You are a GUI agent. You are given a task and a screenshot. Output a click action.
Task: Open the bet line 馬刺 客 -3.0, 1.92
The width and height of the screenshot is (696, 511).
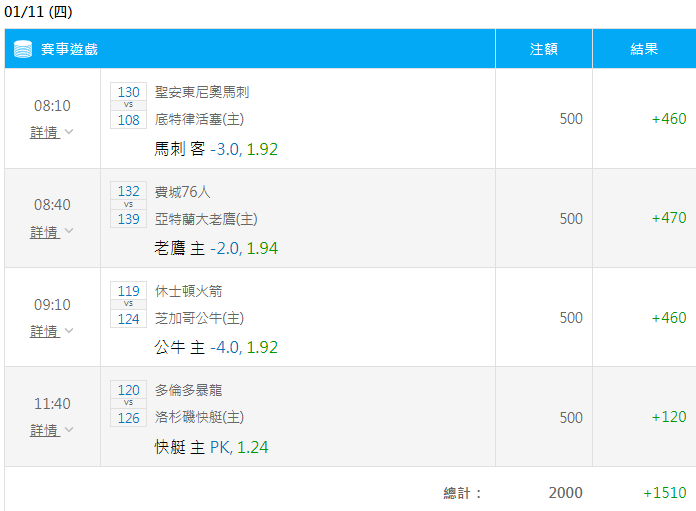pyautogui.click(x=216, y=149)
